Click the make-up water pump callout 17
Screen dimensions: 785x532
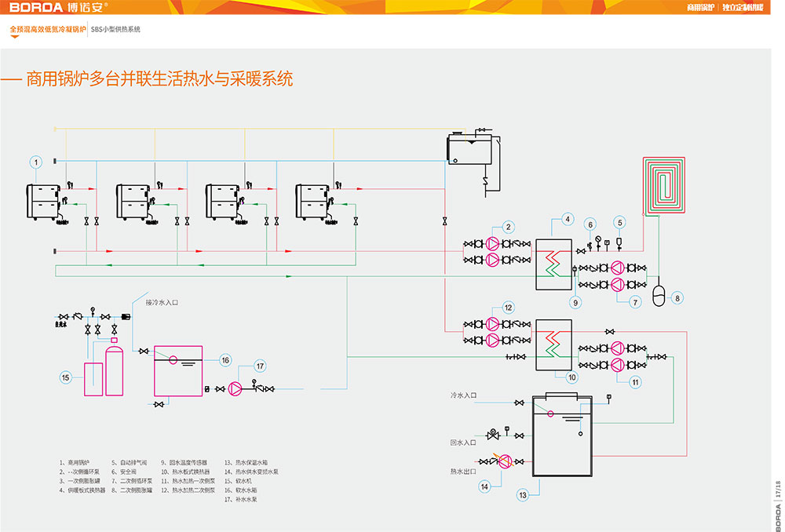260,365
